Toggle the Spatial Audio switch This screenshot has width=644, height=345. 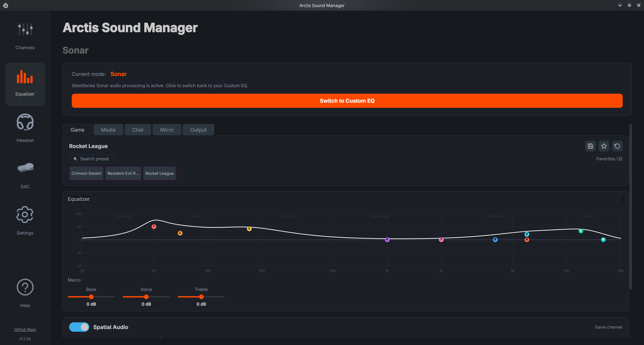79,327
